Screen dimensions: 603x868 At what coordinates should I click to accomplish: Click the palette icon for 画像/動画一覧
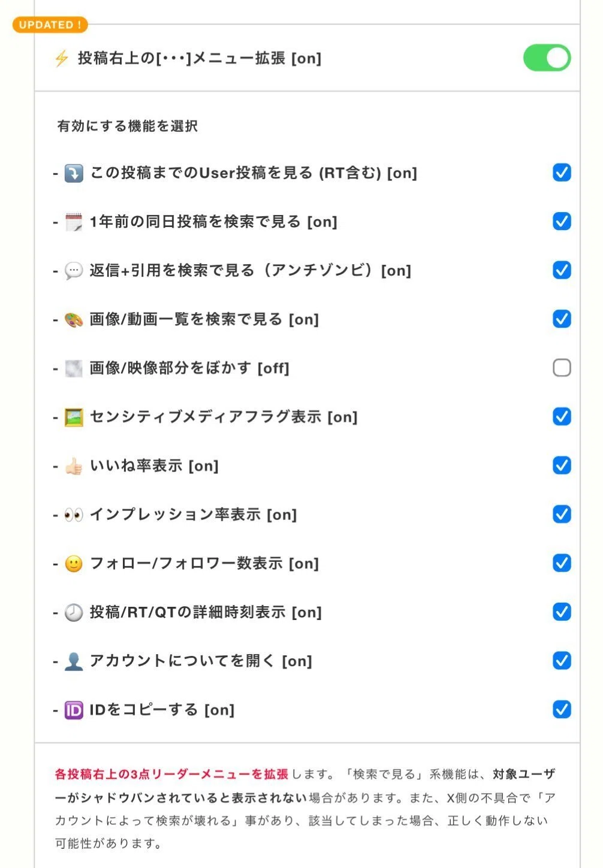point(74,319)
